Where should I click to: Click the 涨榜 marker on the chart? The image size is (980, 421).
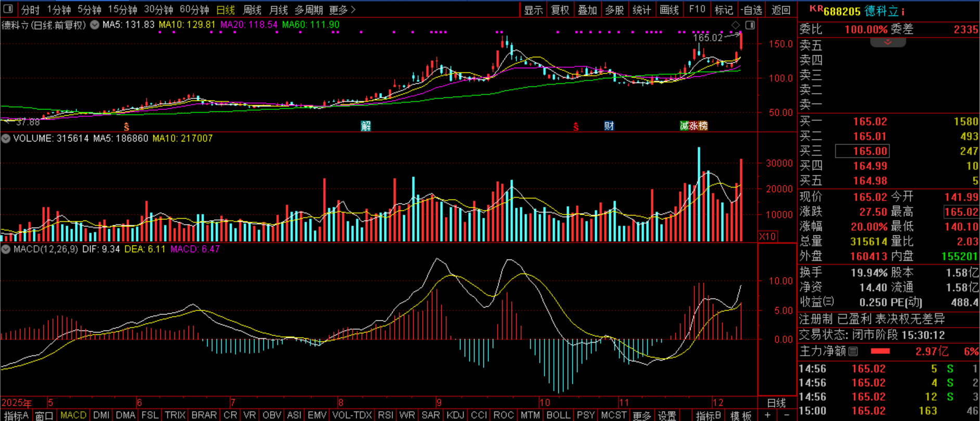(699, 126)
